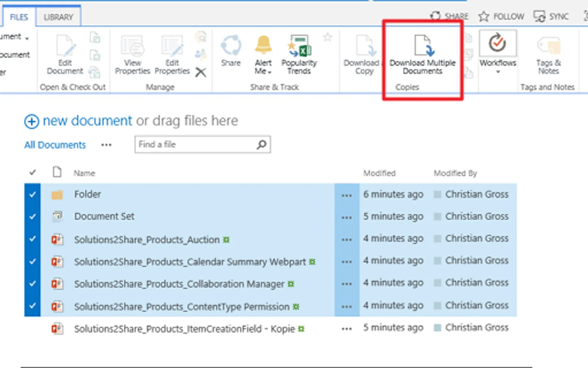Screen dimensions: 588x368
Task: Sort by the document type icon column header
Action: click(x=57, y=172)
